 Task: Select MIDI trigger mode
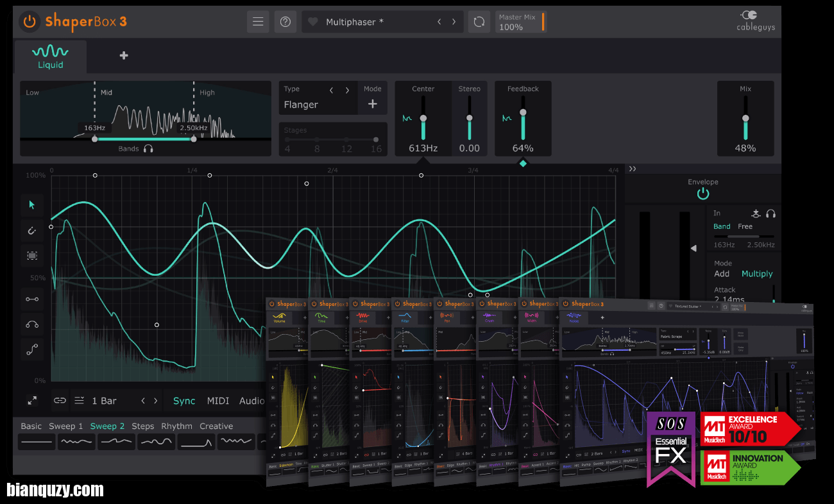tap(218, 401)
